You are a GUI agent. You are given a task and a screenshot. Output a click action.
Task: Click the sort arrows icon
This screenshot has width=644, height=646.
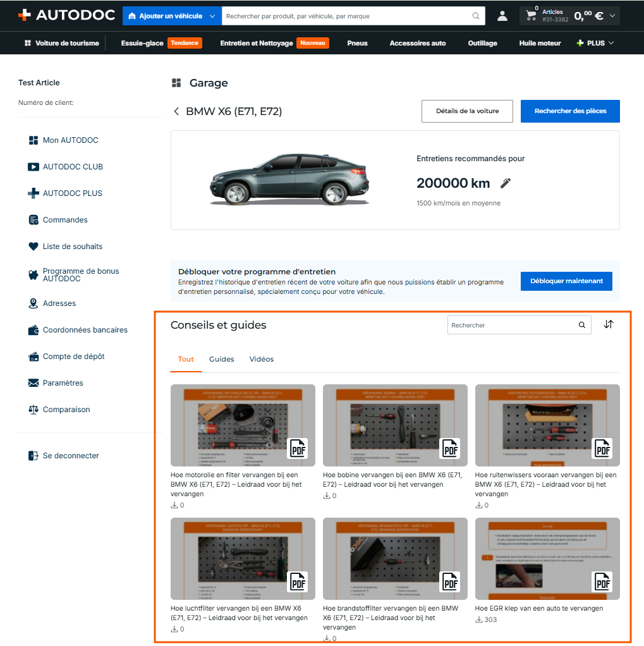tap(609, 325)
